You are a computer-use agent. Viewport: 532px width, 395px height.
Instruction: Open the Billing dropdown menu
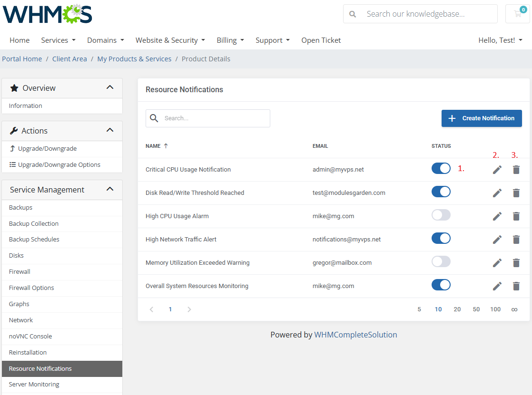[230, 40]
